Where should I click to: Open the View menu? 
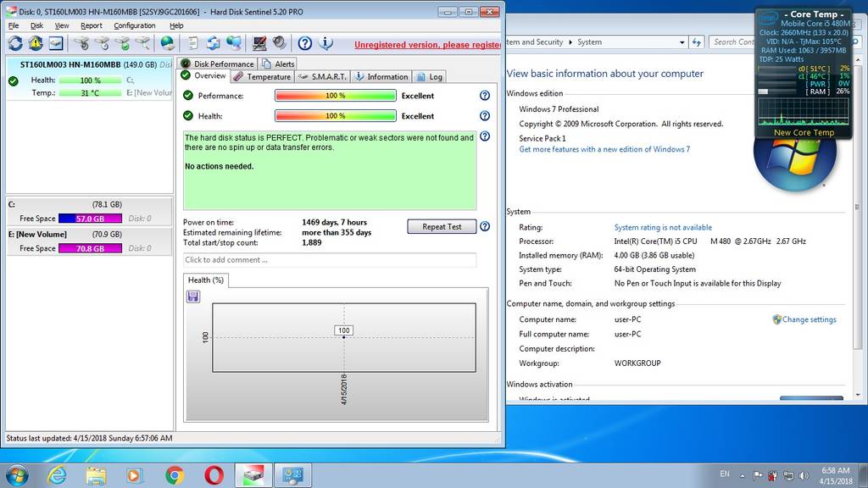(x=62, y=25)
